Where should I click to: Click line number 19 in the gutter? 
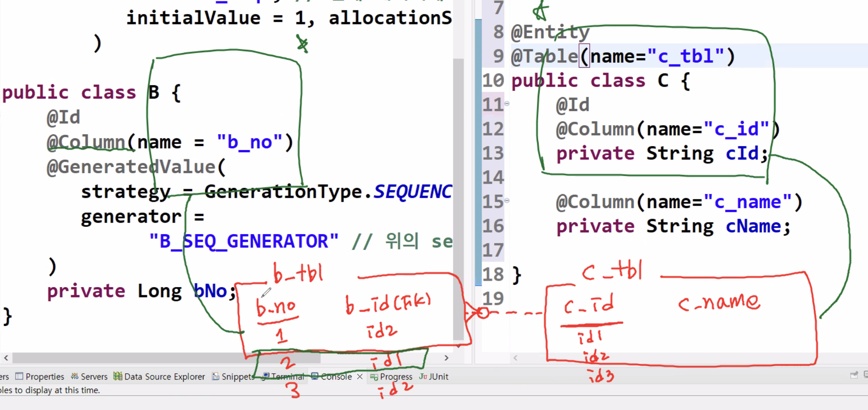click(493, 298)
